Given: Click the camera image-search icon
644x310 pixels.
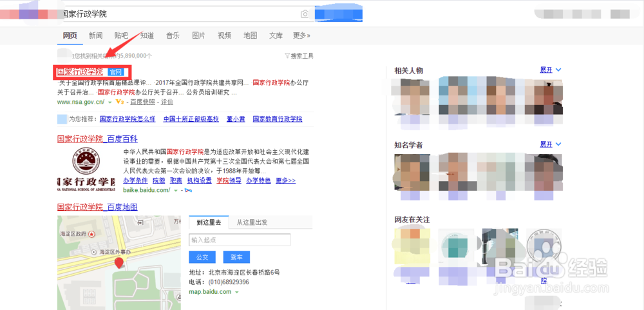Looking at the screenshot, I should 305,14.
